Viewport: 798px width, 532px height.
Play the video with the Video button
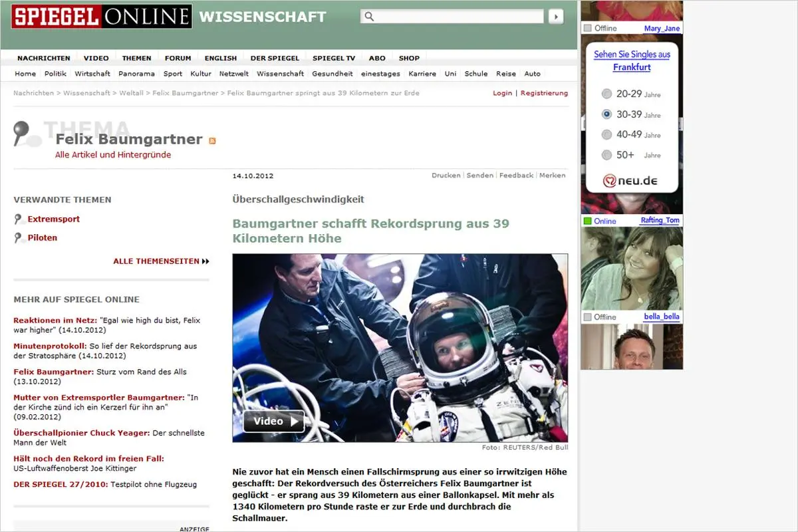(x=273, y=421)
